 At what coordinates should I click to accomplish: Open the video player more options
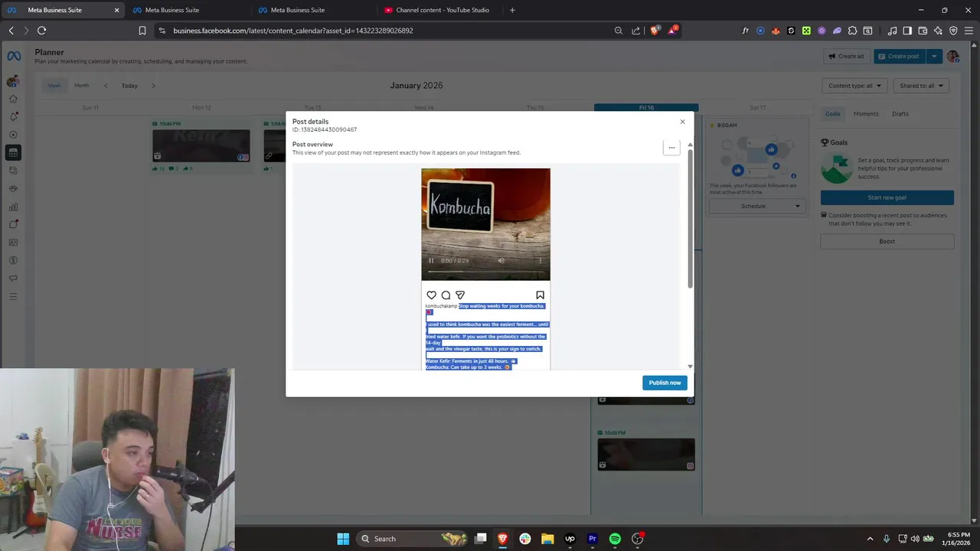(540, 261)
